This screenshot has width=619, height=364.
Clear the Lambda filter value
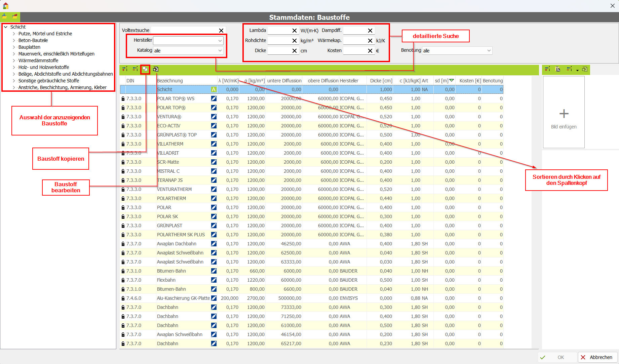coord(295,30)
